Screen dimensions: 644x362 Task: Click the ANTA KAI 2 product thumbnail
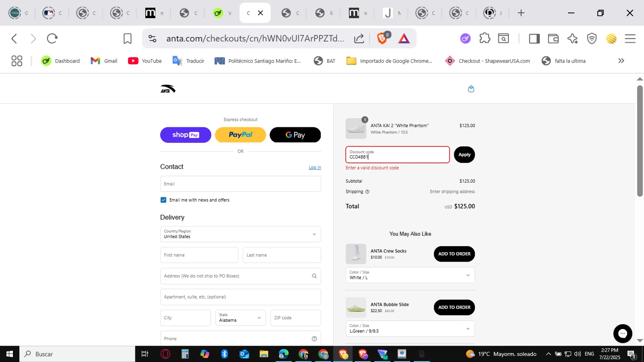point(356,129)
